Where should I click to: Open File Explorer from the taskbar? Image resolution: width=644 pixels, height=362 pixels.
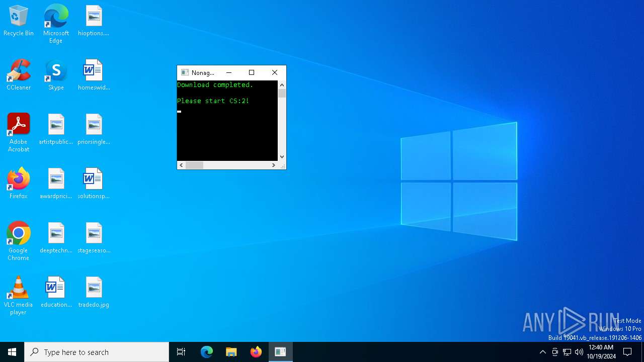point(231,352)
